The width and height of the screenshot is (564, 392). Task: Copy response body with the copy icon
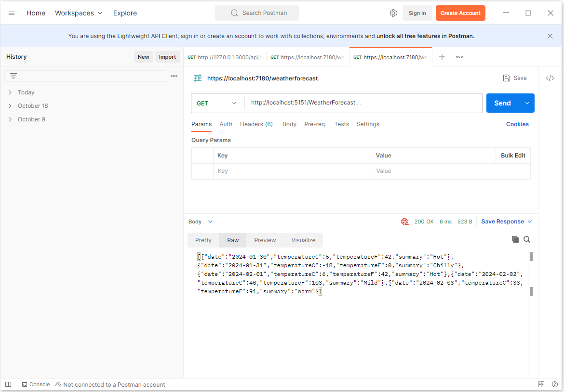pyautogui.click(x=515, y=239)
